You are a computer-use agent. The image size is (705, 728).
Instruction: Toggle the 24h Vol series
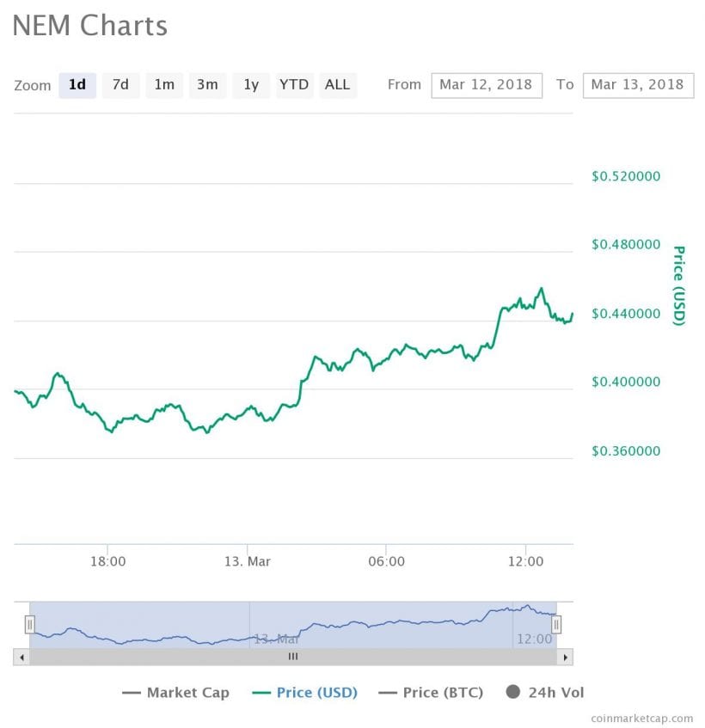[x=544, y=692]
